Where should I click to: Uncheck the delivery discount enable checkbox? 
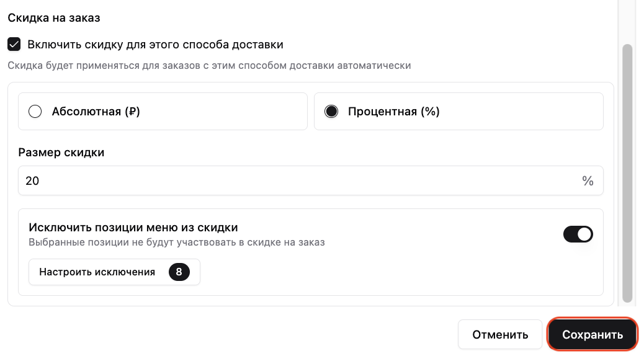(14, 45)
